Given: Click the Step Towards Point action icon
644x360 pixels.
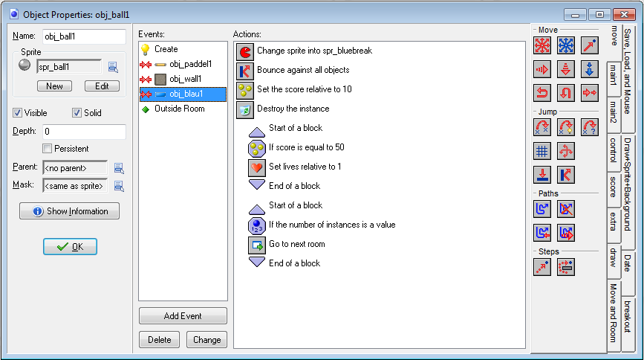Looking at the screenshot, I should (543, 267).
